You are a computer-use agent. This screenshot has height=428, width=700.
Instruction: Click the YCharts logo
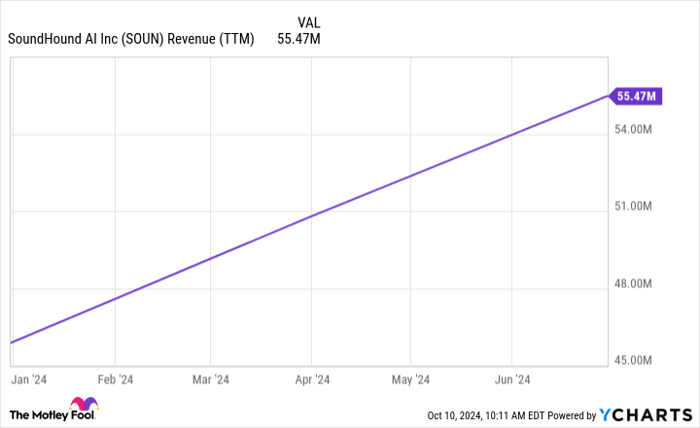[646, 415]
